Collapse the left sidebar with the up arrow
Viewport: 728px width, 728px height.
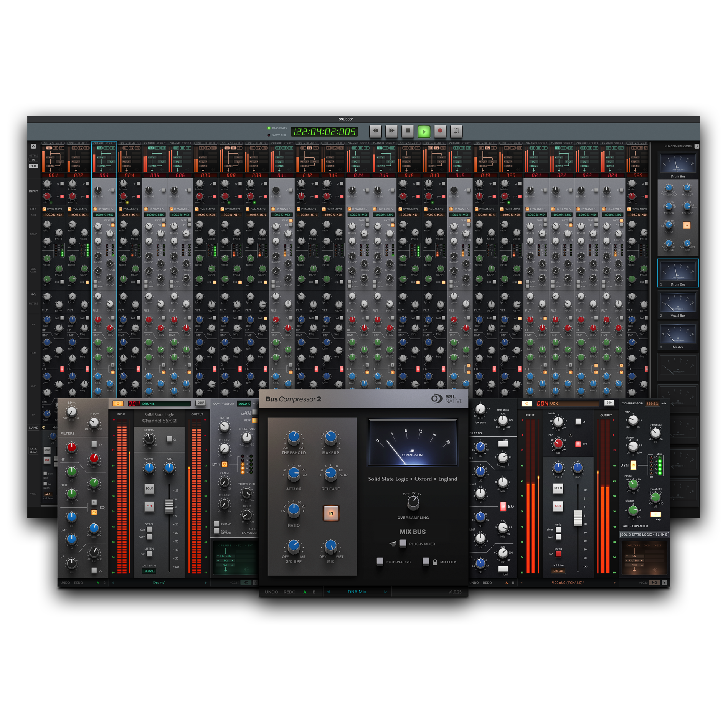33,146
